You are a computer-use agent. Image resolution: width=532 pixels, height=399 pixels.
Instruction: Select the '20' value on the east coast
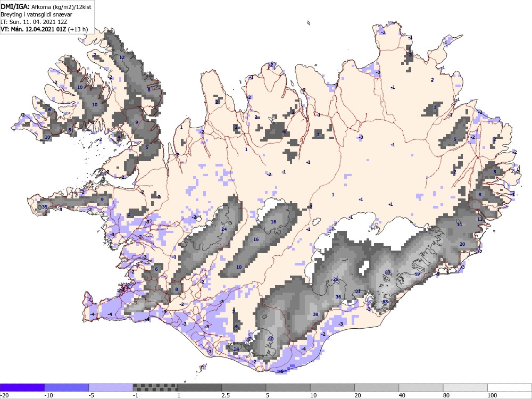[x=462, y=244]
